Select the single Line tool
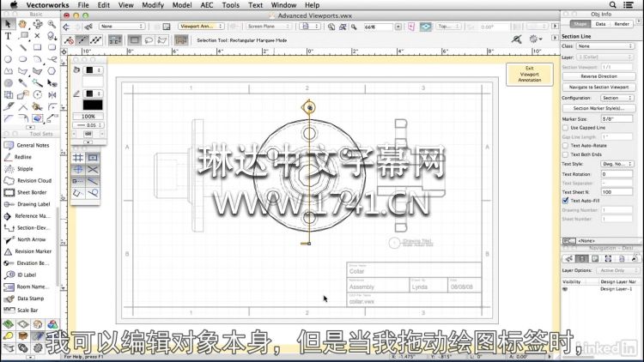 click(8, 48)
